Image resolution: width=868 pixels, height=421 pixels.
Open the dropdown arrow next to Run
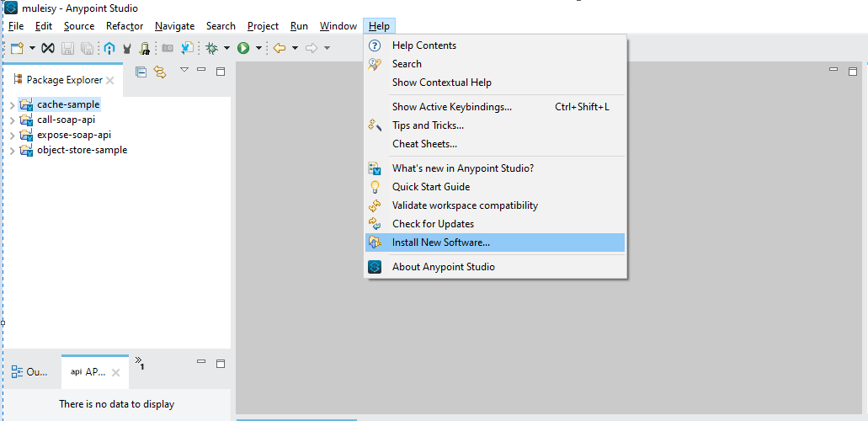258,48
